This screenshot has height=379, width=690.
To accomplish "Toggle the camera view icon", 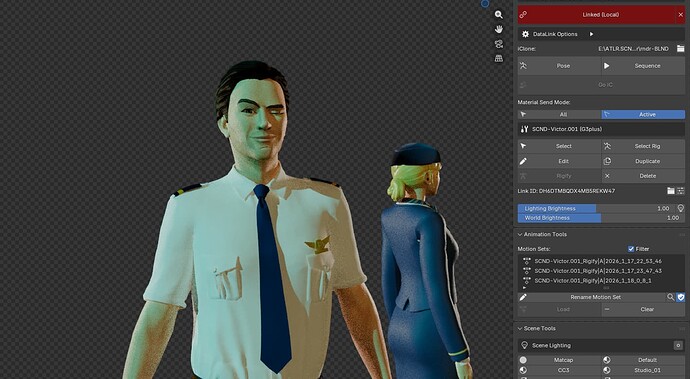I will pos(499,44).
